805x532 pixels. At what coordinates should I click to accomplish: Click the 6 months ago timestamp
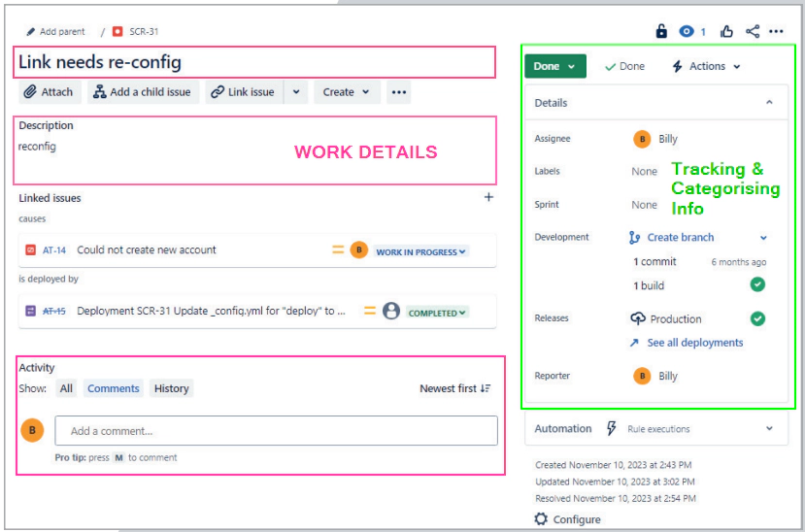[x=738, y=262]
